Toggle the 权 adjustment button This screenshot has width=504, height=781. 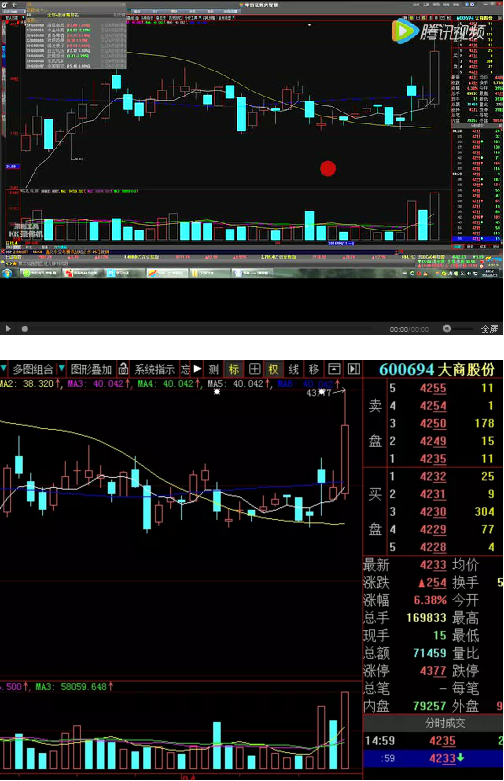[273, 369]
